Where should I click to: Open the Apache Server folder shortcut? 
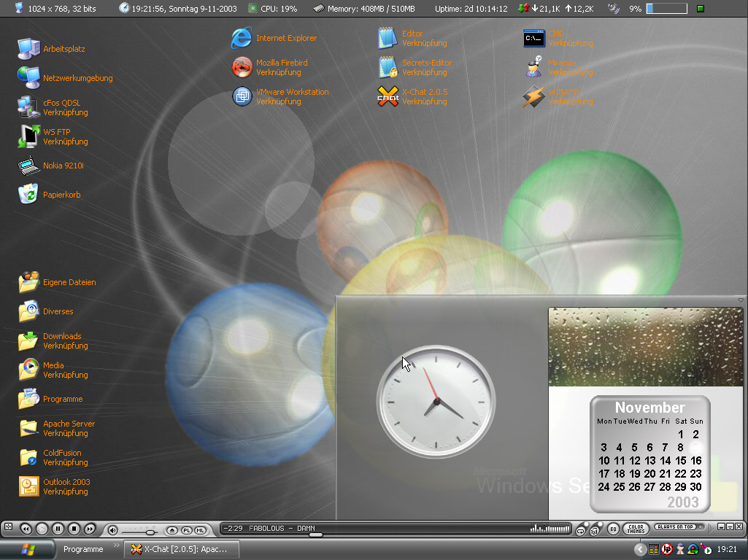tap(29, 428)
